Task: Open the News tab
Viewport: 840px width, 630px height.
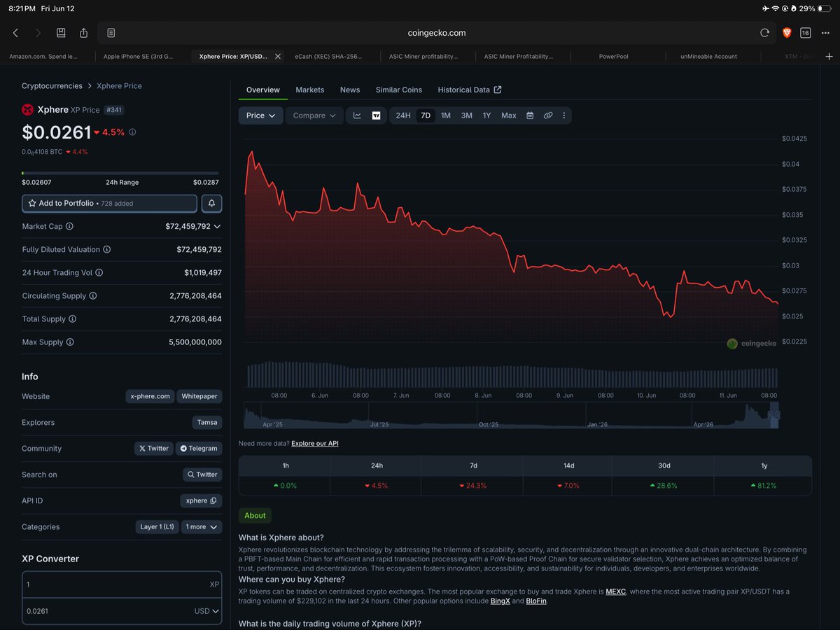Action: click(x=350, y=90)
